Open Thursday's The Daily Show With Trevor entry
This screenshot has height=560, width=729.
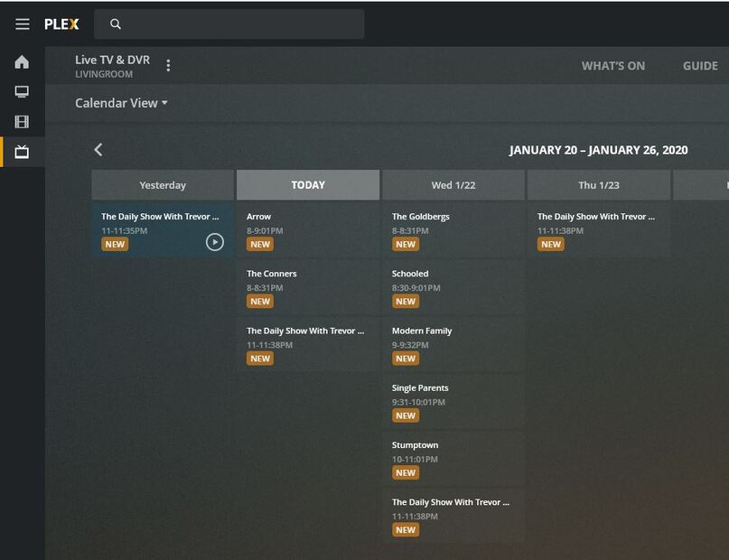tap(599, 229)
